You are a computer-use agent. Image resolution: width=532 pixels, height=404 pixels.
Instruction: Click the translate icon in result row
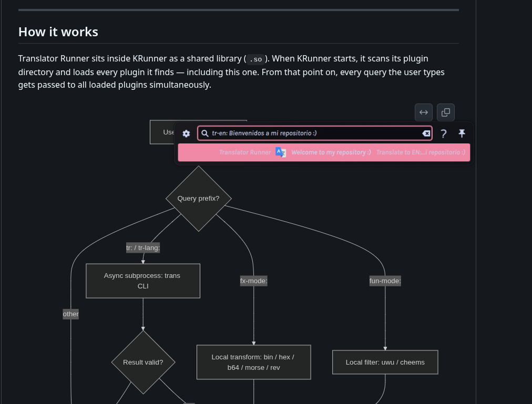click(x=281, y=152)
